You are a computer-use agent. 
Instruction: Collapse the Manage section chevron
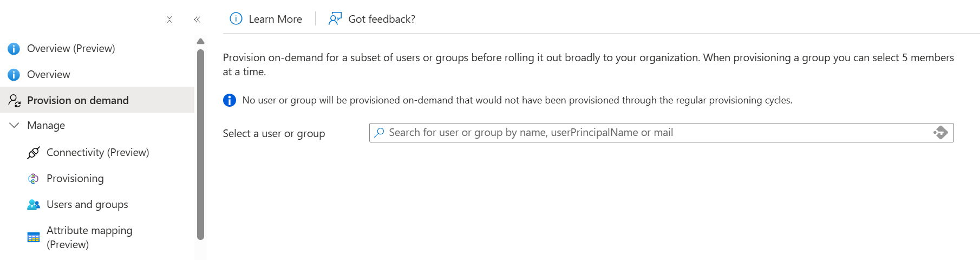point(14,125)
